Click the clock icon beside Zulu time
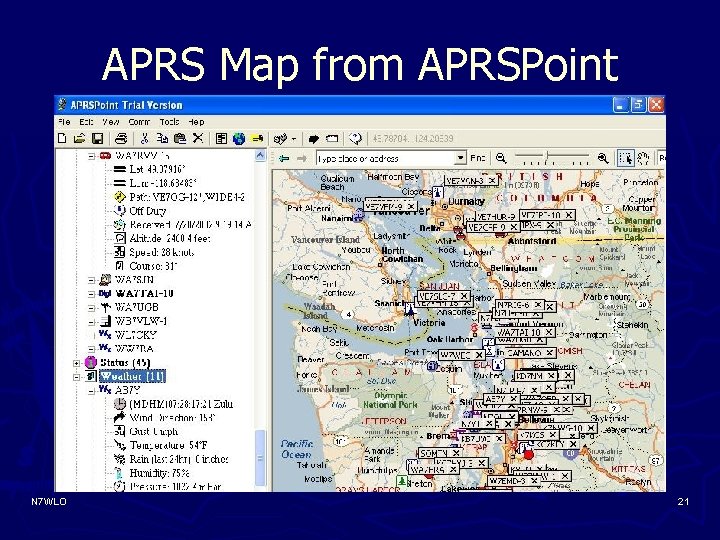720x540 pixels. coord(119,404)
